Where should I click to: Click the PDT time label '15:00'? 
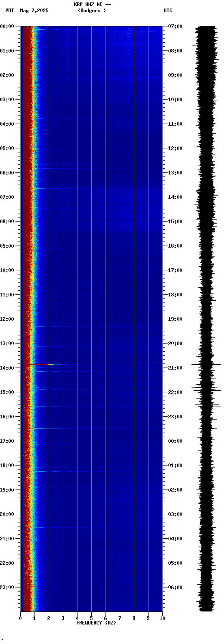[7, 392]
